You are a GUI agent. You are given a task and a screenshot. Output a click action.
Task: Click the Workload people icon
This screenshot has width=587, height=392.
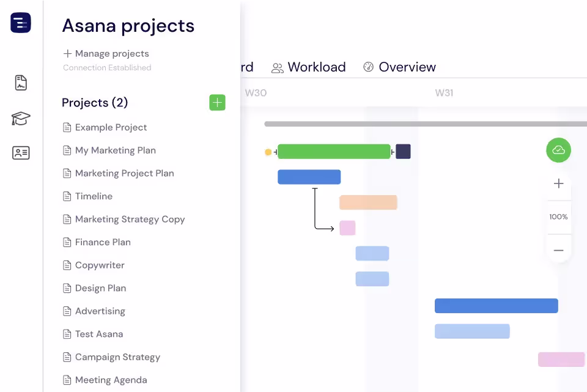pyautogui.click(x=278, y=68)
